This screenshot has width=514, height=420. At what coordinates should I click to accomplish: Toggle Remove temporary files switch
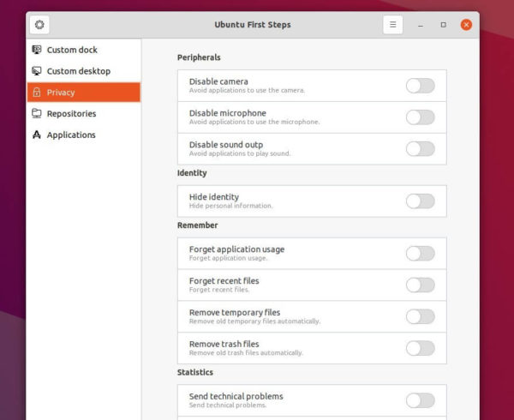tap(421, 316)
